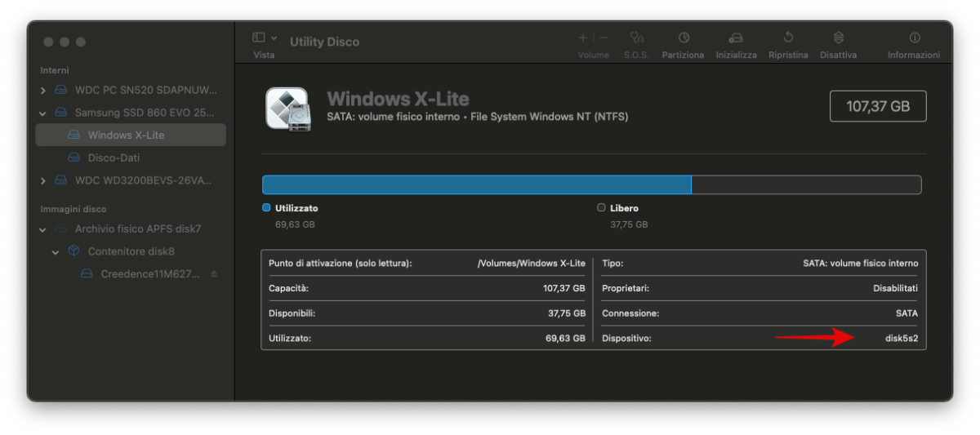Select the Samsung SSD 860 EVO drive
This screenshot has height=435, width=980.
pos(131,113)
